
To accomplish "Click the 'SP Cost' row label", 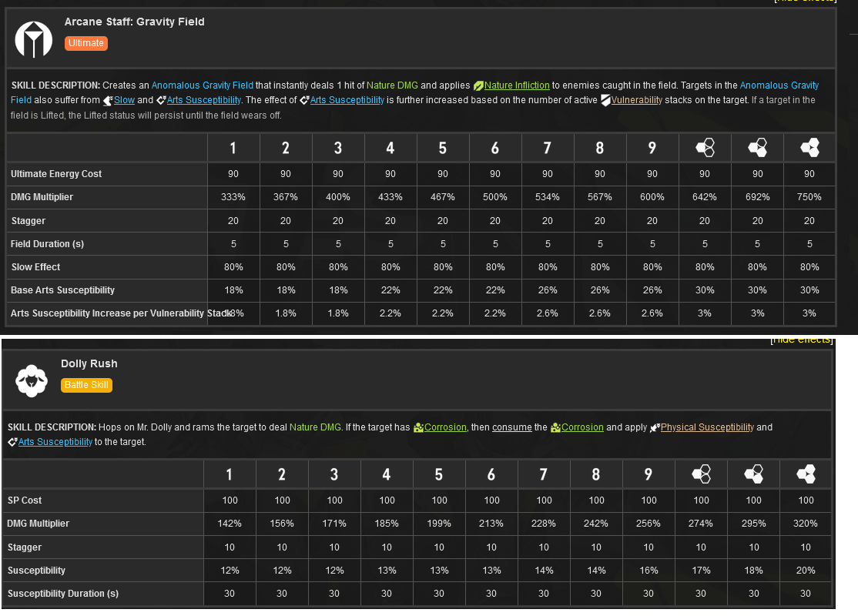I will pyautogui.click(x=25, y=500).
